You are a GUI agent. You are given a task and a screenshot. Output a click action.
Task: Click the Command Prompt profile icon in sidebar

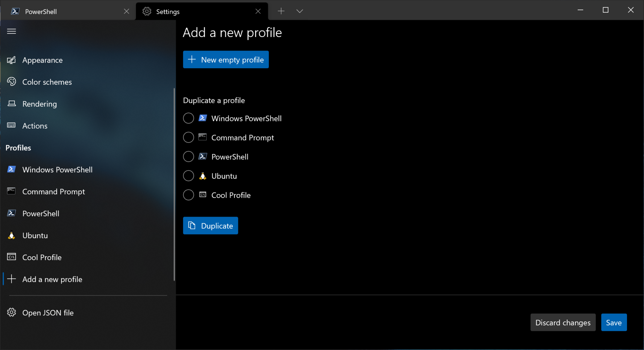tap(11, 191)
